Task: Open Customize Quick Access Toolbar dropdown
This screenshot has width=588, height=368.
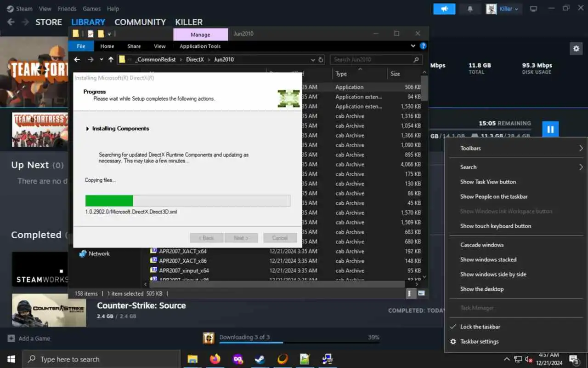Action: pyautogui.click(x=109, y=34)
